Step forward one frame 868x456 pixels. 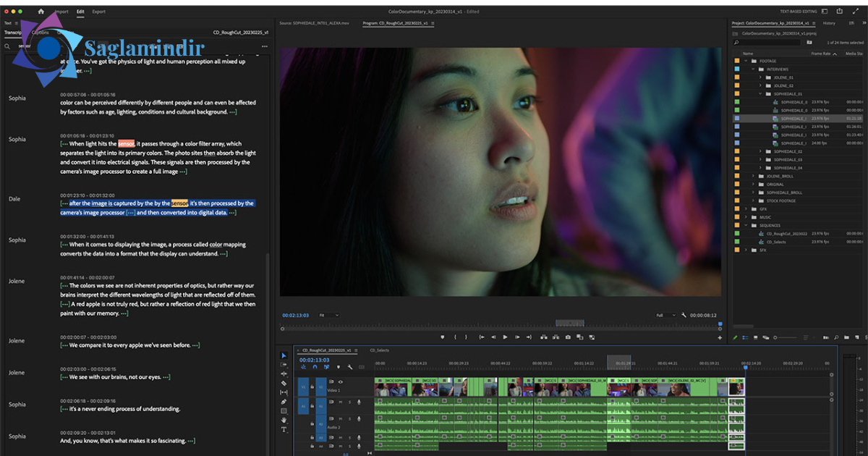tap(517, 337)
